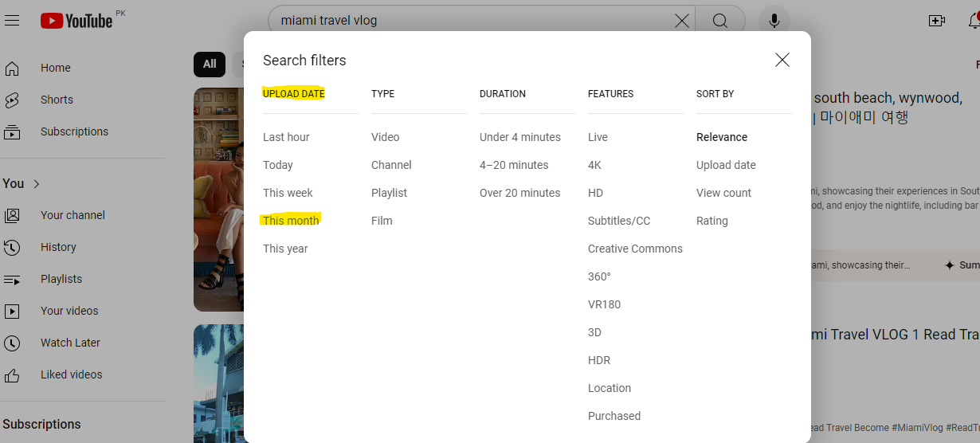
Task: Enable the HD feature filter
Action: coord(595,193)
